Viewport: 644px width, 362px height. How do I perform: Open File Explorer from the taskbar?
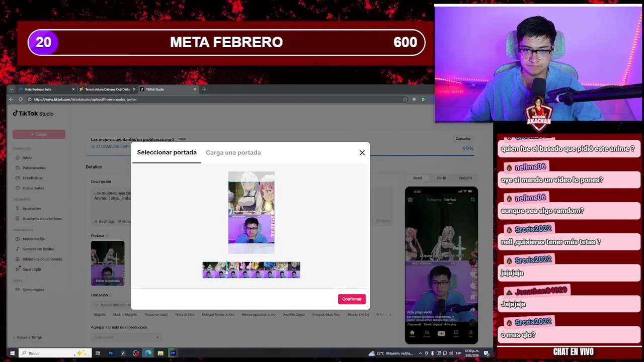[160, 353]
